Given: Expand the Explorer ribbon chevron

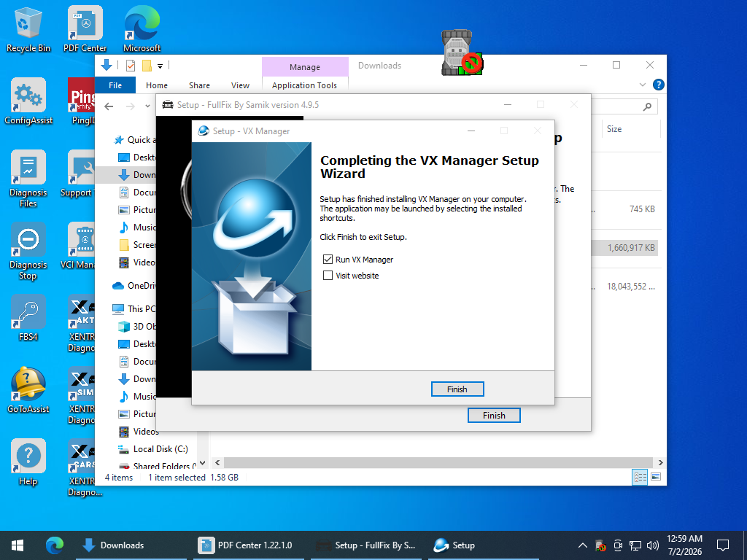Looking at the screenshot, I should [642, 85].
